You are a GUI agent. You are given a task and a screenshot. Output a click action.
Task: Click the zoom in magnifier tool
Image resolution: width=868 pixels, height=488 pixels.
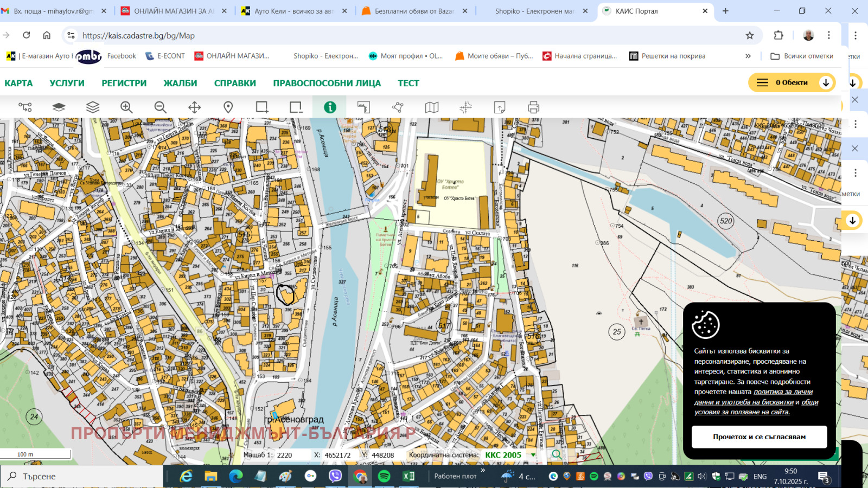(x=126, y=107)
